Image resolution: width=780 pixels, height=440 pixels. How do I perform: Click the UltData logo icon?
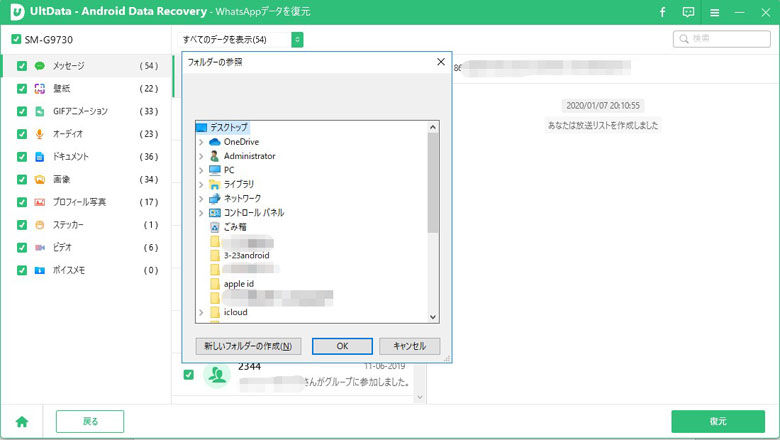coord(17,12)
